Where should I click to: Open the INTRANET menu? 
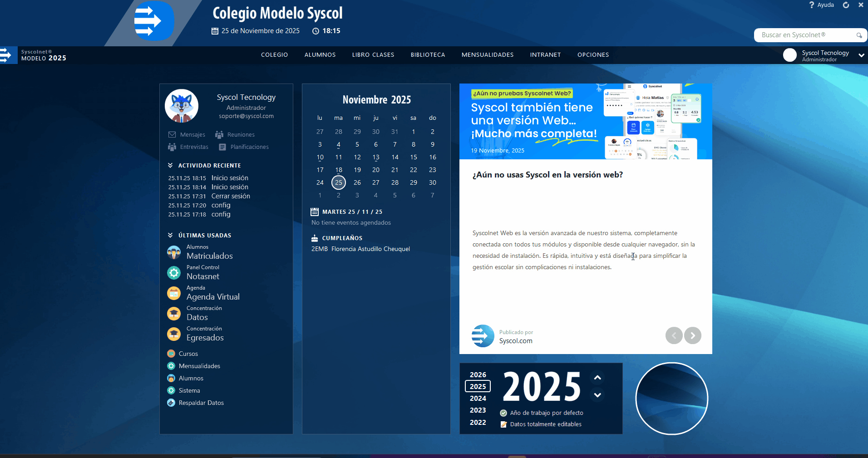pyautogui.click(x=546, y=55)
